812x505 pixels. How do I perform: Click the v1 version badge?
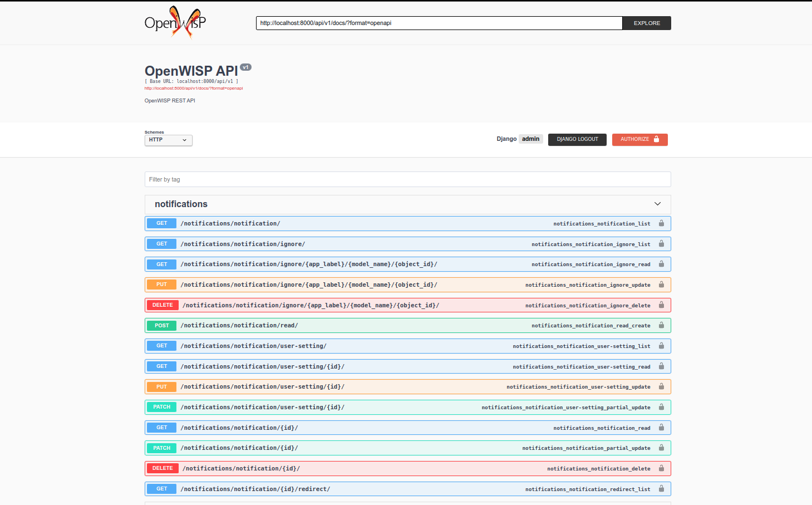(x=245, y=67)
